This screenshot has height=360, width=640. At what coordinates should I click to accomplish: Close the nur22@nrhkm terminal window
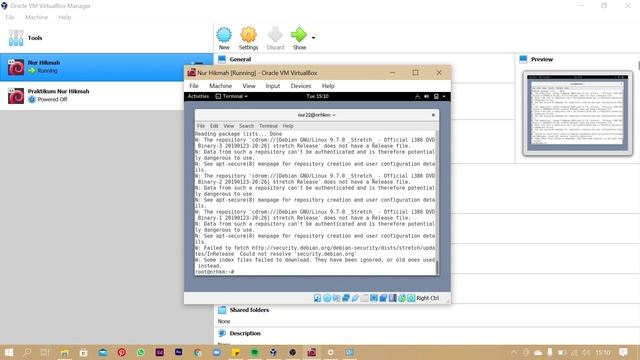click(x=433, y=115)
